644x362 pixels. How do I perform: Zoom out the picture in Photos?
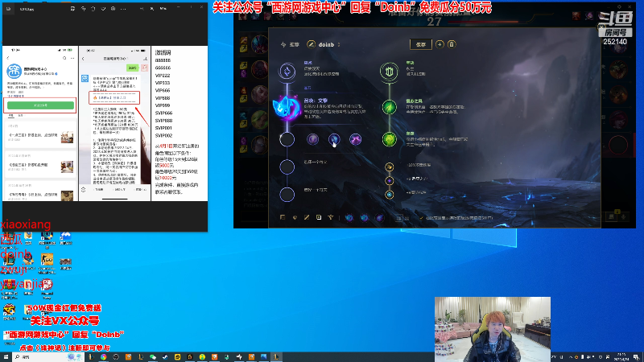(x=142, y=8)
